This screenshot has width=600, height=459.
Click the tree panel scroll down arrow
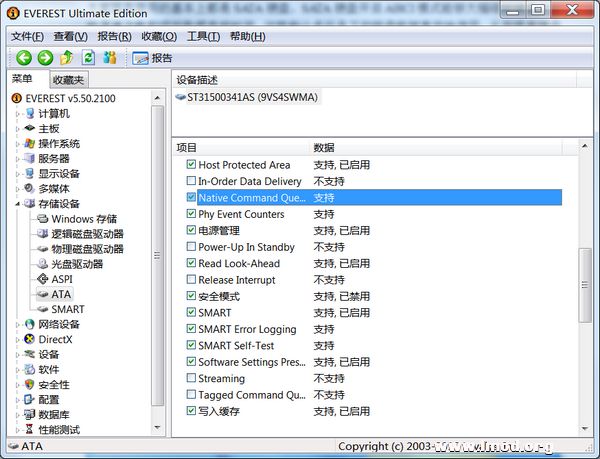157,427
